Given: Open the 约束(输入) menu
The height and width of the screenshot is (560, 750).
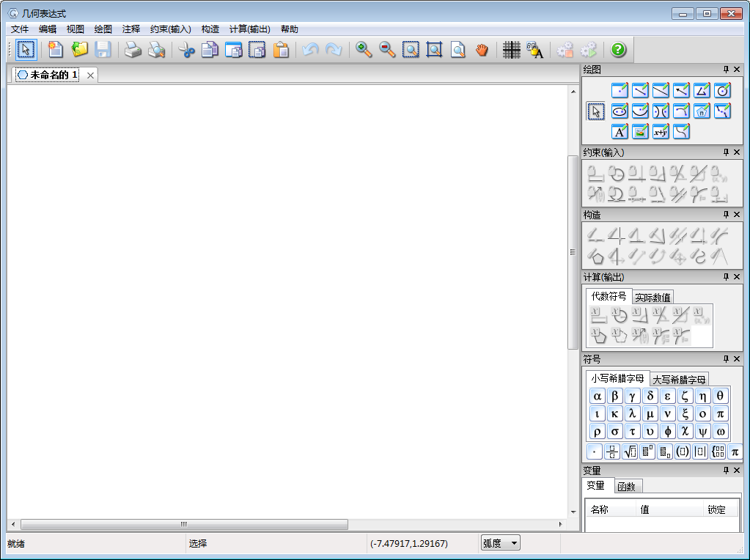Looking at the screenshot, I should point(170,29).
